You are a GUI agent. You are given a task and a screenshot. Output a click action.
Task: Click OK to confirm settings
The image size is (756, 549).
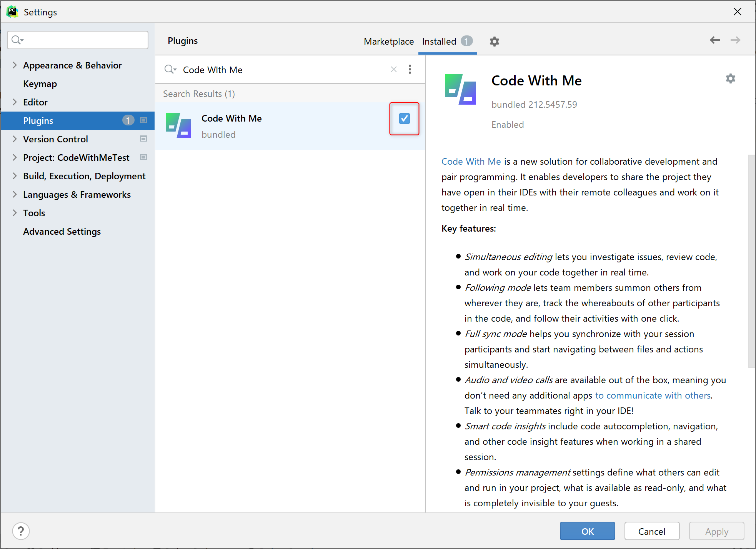(x=587, y=531)
